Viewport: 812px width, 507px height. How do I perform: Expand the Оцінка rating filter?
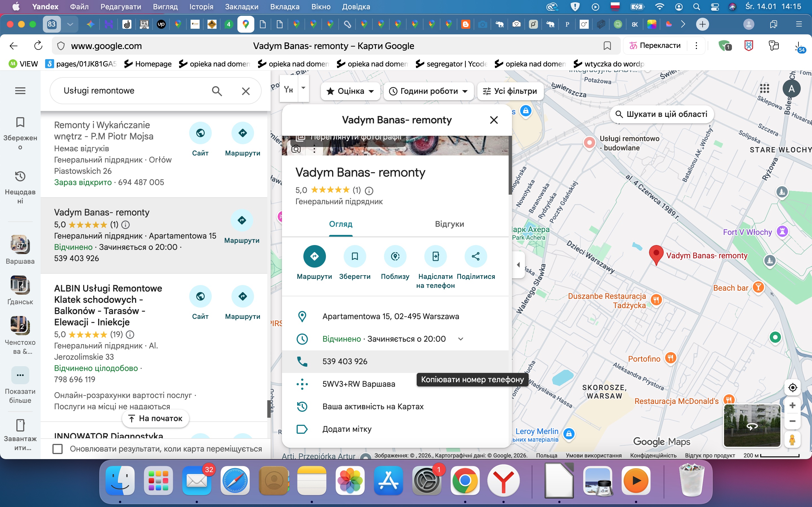[350, 91]
